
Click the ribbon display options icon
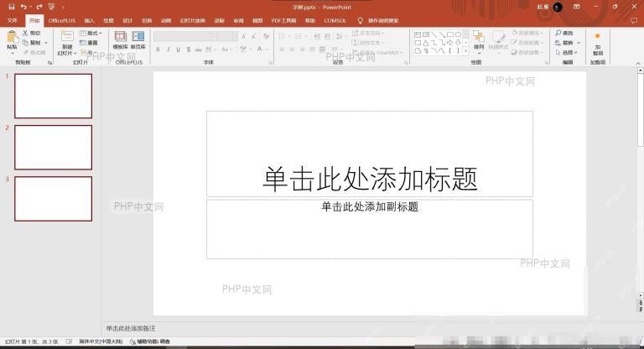coord(577,7)
